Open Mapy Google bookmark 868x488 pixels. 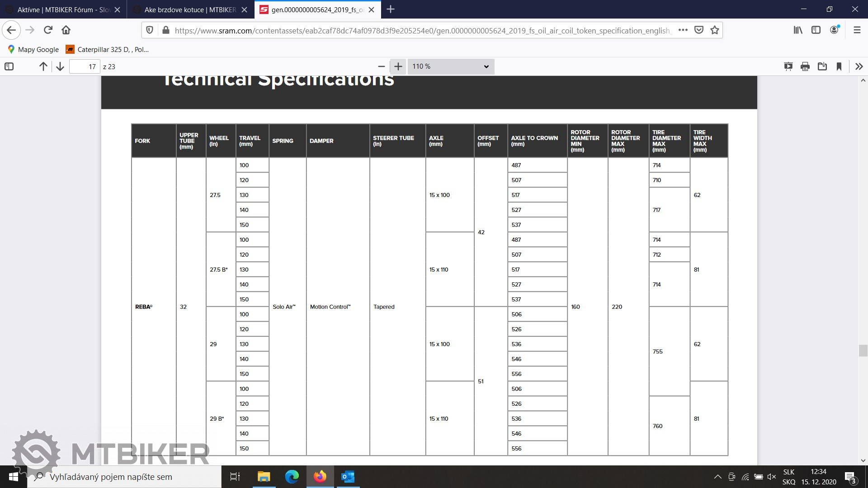[x=33, y=49]
